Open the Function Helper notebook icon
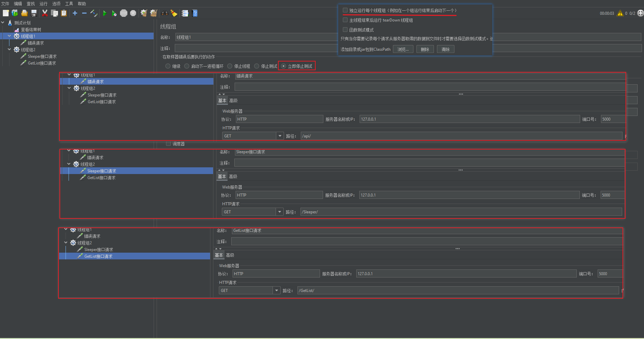The image size is (644, 339). pyautogui.click(x=185, y=13)
